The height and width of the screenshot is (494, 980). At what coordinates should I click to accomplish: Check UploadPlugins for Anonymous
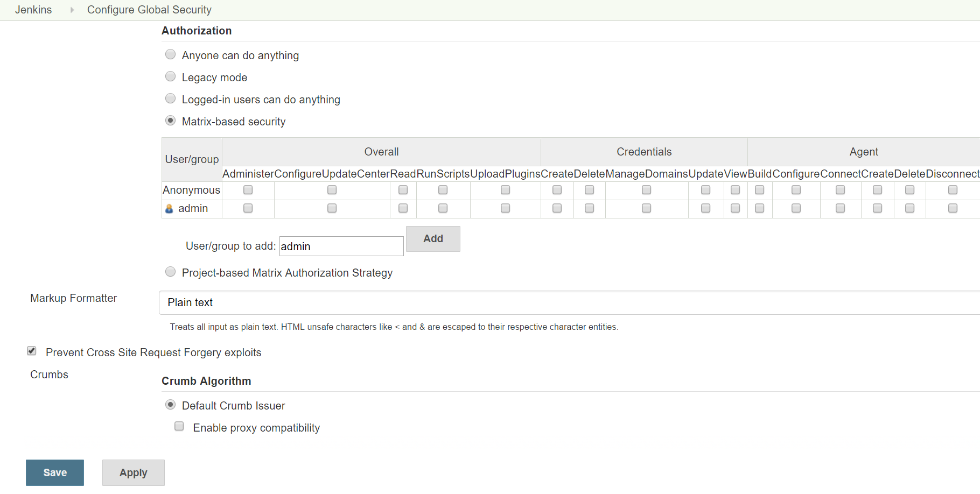506,190
